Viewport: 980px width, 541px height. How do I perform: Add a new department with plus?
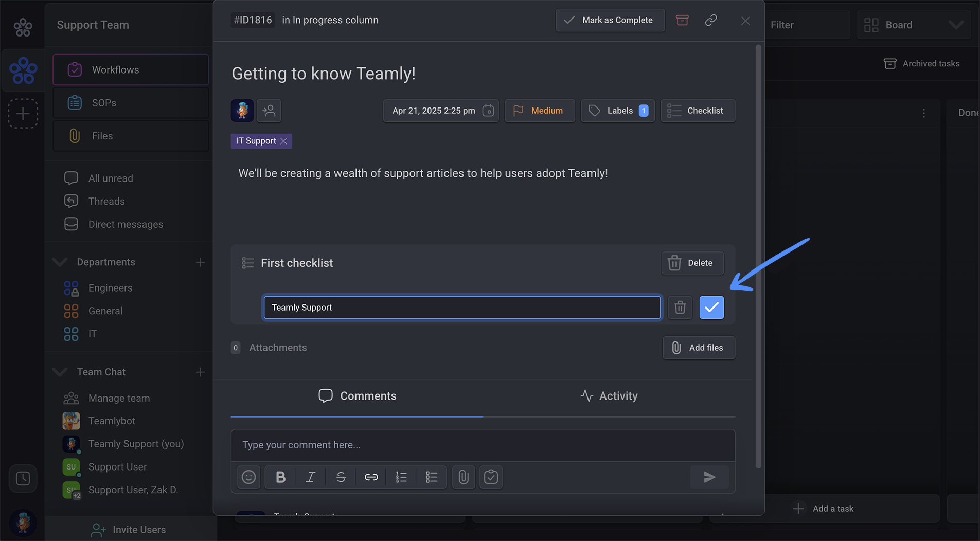(201, 262)
